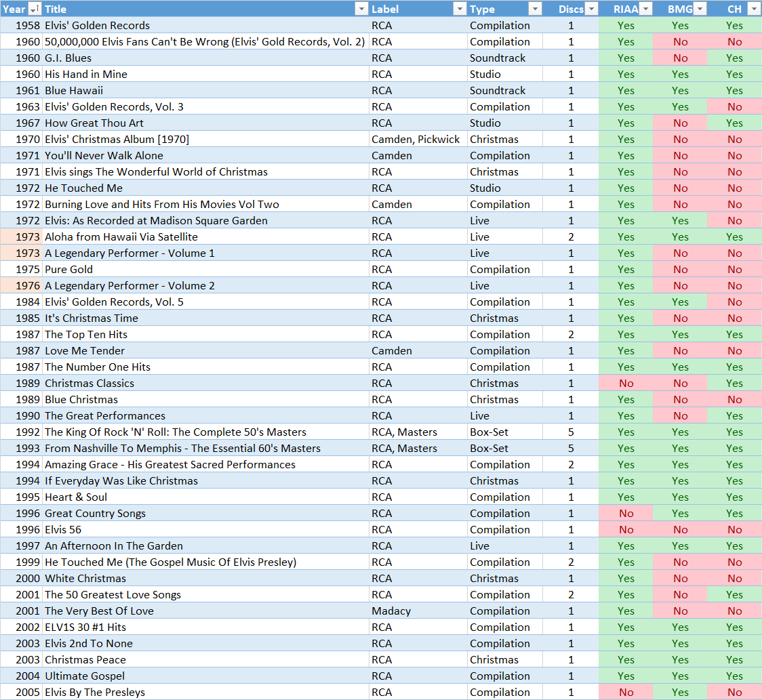Select the Label header cell
Screen dimensions: 762x700
(x=418, y=9)
